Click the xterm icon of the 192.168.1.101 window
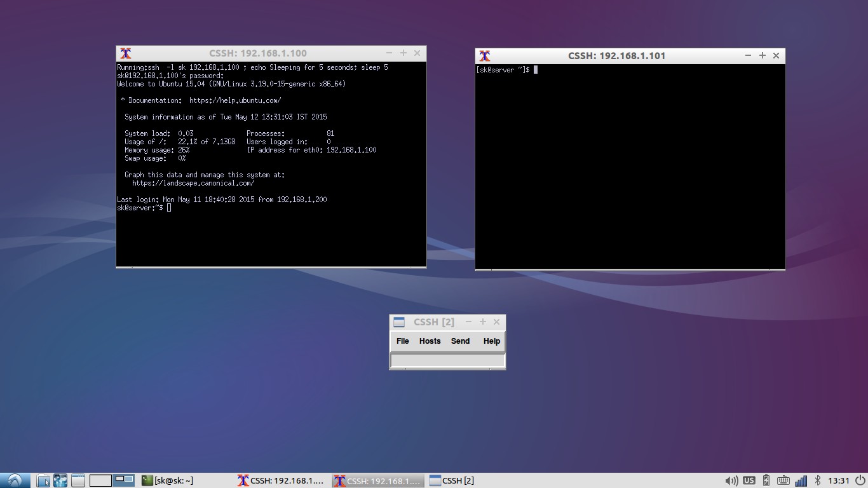 click(485, 56)
